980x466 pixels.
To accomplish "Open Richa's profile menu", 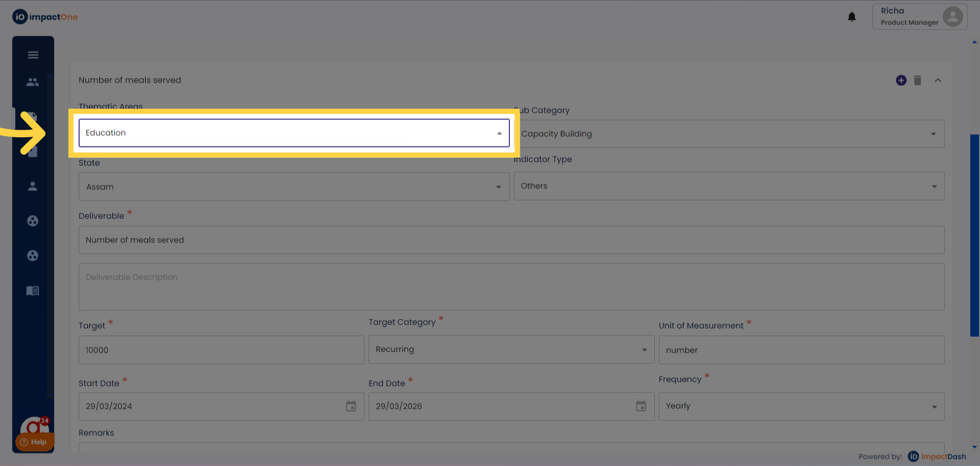I will click(x=920, y=17).
